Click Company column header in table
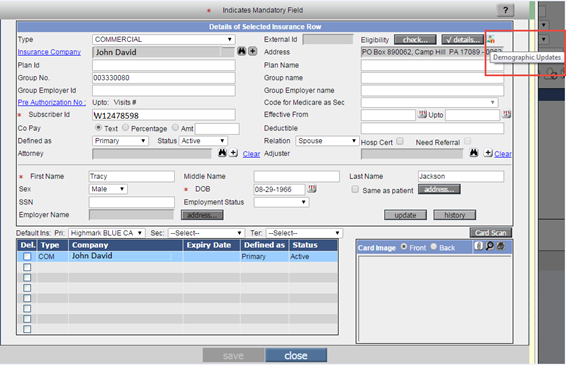 point(125,245)
